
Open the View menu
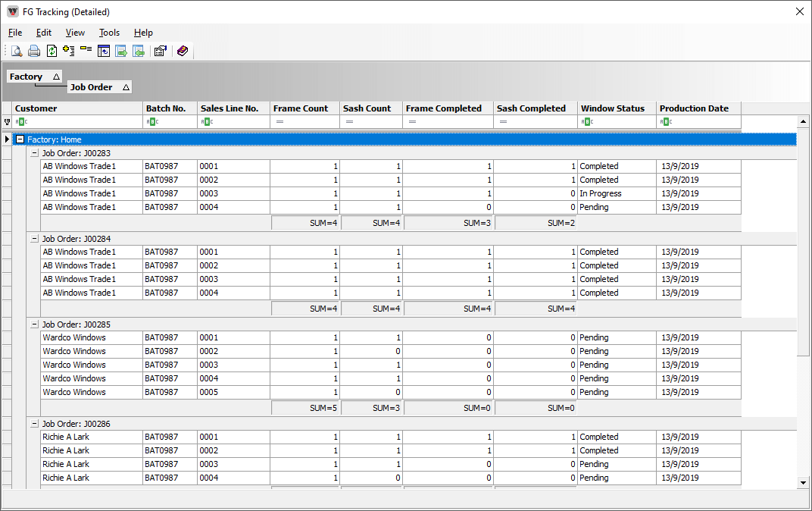pyautogui.click(x=75, y=33)
